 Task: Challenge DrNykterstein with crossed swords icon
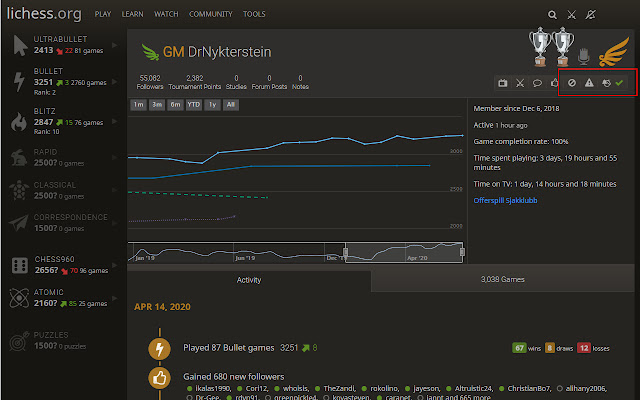tap(520, 83)
